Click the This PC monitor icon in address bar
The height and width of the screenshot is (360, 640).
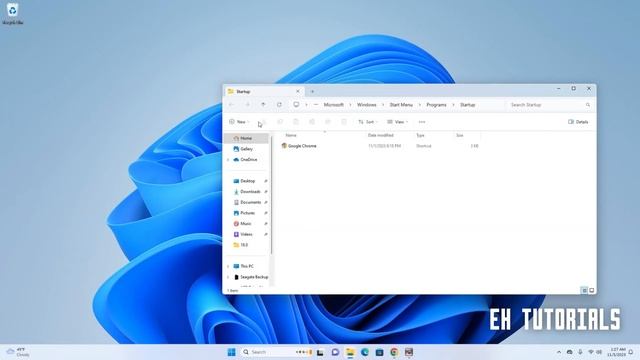click(296, 104)
